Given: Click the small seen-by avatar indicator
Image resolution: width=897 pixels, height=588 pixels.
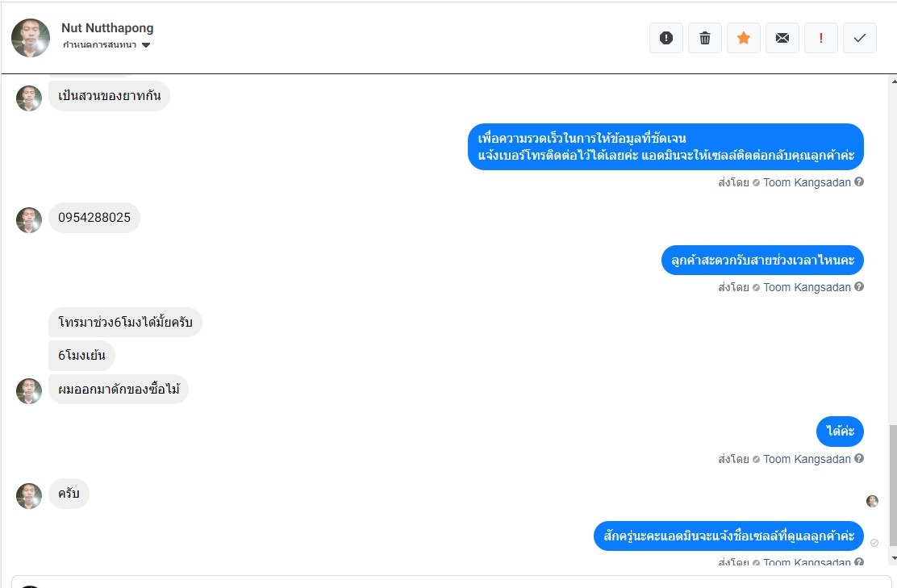Looking at the screenshot, I should pyautogui.click(x=872, y=501).
